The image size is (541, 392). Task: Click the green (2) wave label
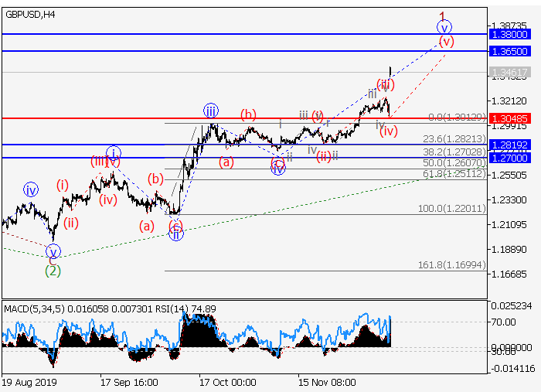click(x=53, y=271)
